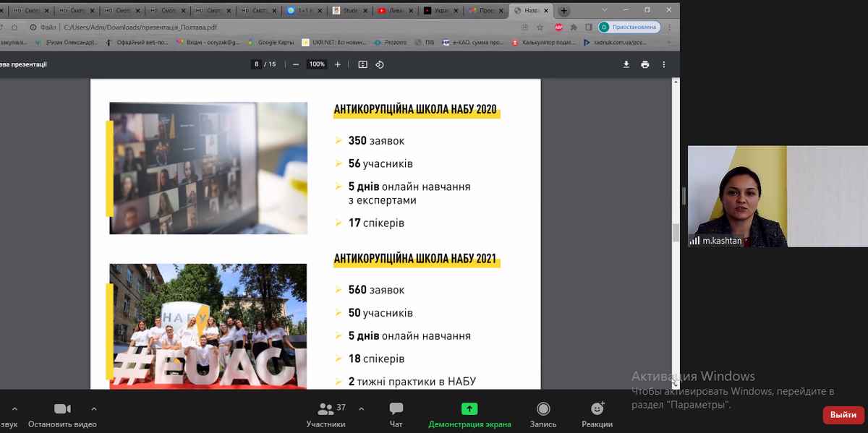This screenshot has height=433, width=868.
Task: Toggle fit to page in PDF viewer
Action: coord(362,64)
